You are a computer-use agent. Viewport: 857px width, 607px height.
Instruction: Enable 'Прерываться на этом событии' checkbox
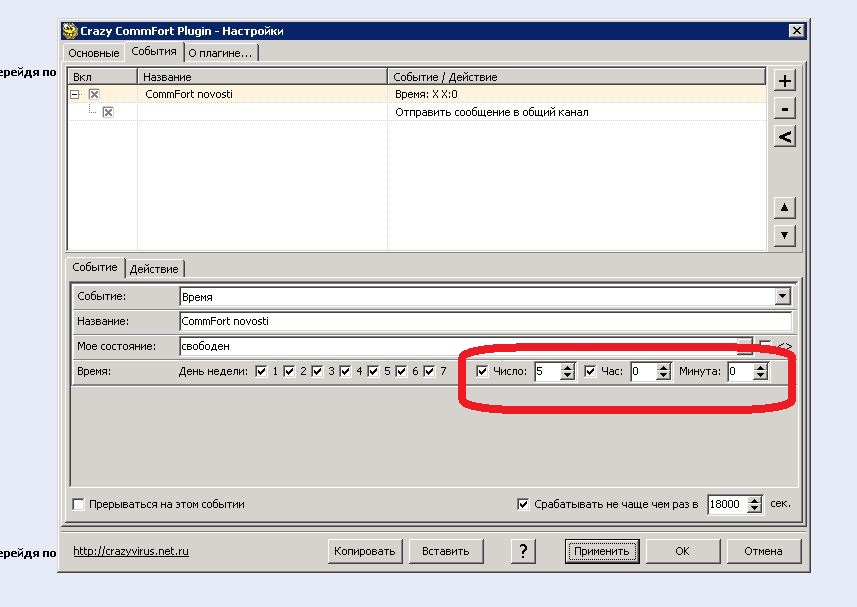click(79, 505)
